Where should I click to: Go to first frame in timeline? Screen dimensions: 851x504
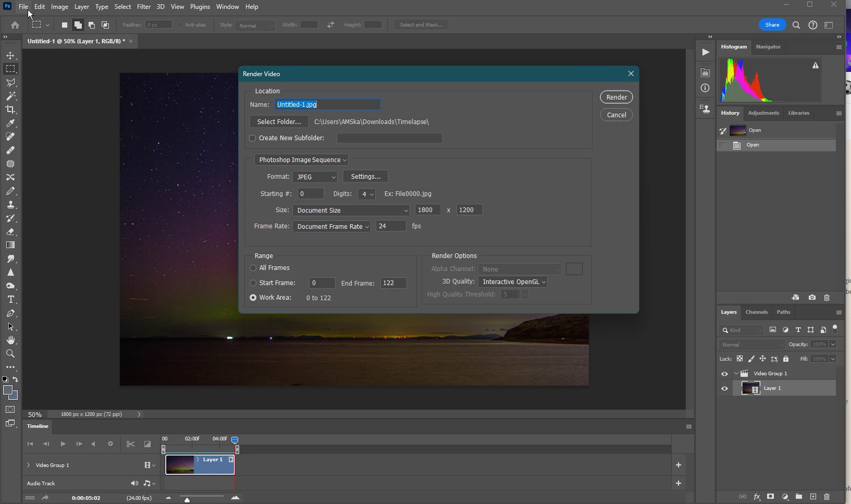(x=30, y=444)
